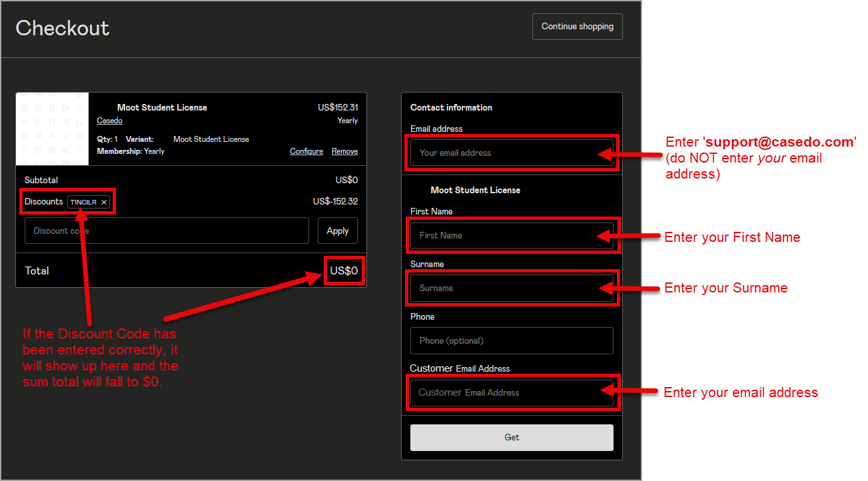This screenshot has height=481, width=868.
Task: Click the T1NCILR discount code text
Action: coord(83,202)
